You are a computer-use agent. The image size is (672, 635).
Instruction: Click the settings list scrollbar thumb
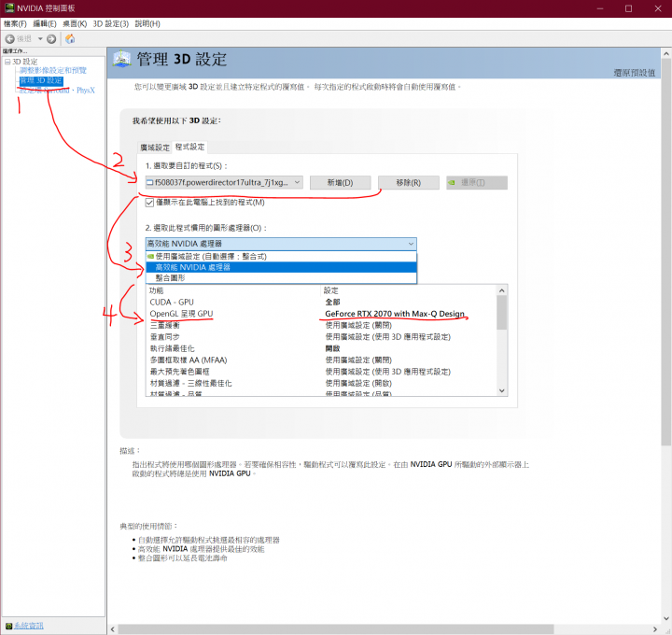502,313
